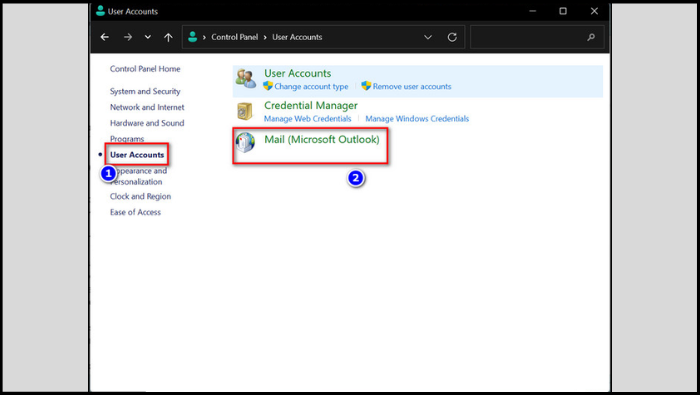This screenshot has height=395, width=700.
Task: Expand the address bar history dropdown
Action: pyautogui.click(x=428, y=37)
